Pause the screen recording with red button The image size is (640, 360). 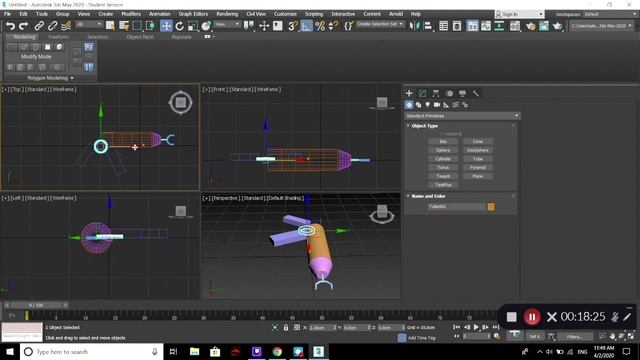tap(532, 317)
